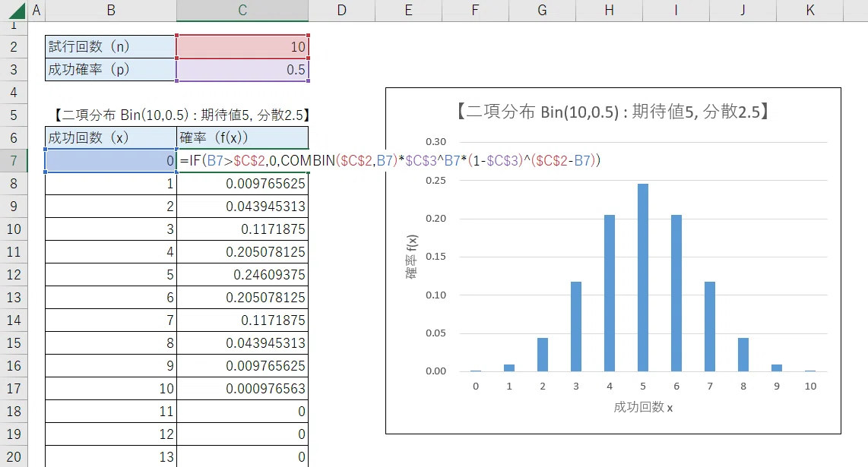Select row 2 header
The height and width of the screenshot is (467, 868).
tap(14, 47)
